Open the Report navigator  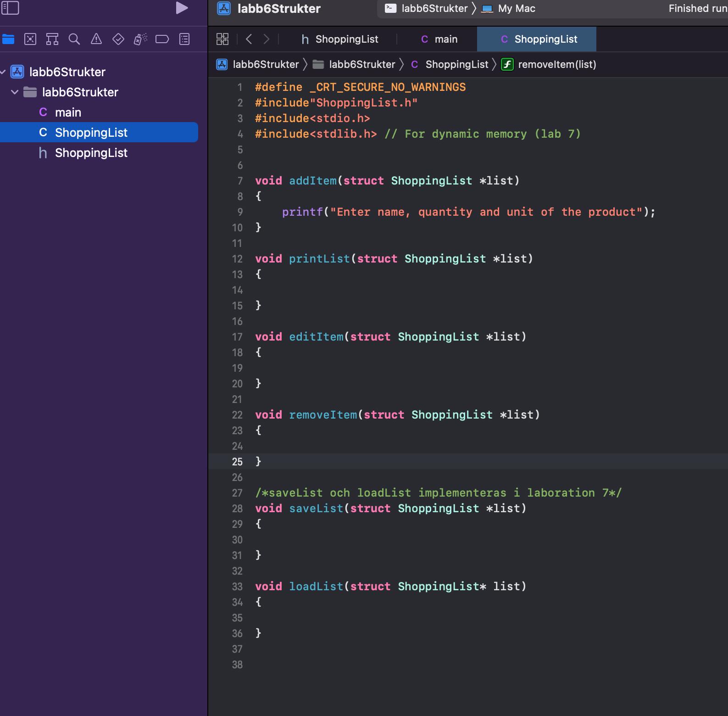(184, 39)
